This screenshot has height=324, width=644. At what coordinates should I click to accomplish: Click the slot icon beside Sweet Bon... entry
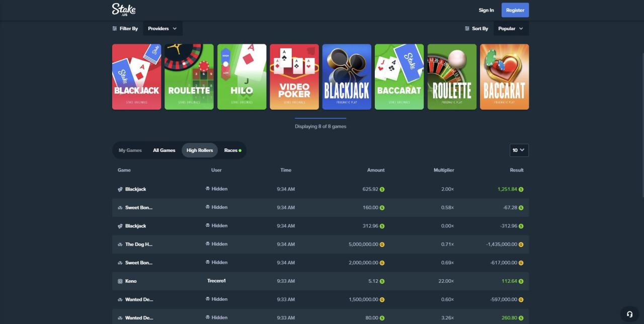click(x=119, y=207)
